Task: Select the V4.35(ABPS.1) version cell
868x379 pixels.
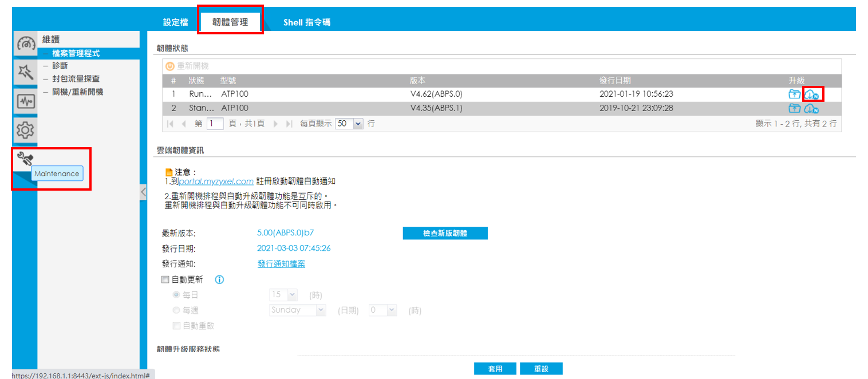Action: (x=436, y=108)
